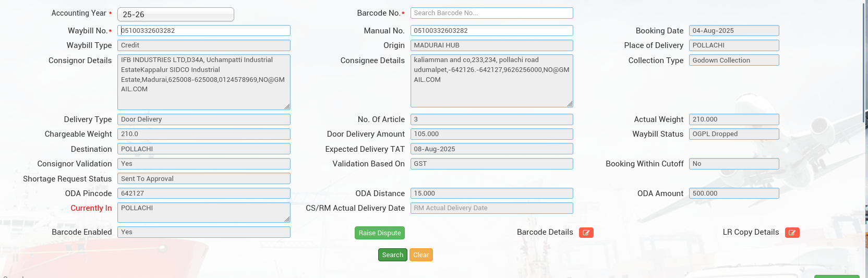Select the Manual No. input field

click(491, 31)
